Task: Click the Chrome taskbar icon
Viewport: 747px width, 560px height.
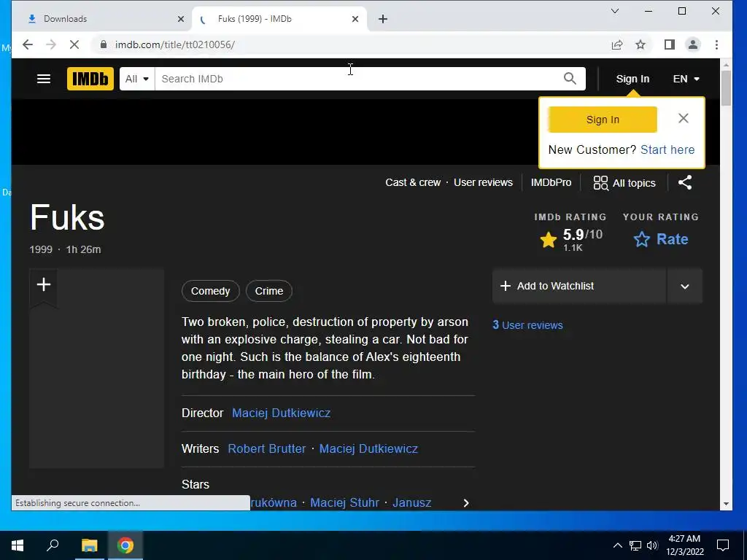Action: click(125, 545)
